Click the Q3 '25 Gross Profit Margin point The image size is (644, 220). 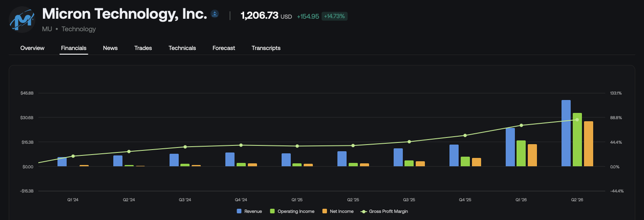[409, 142]
